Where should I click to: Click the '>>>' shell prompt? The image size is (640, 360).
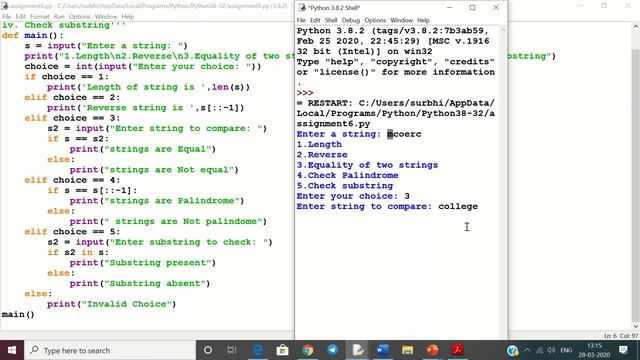point(305,93)
